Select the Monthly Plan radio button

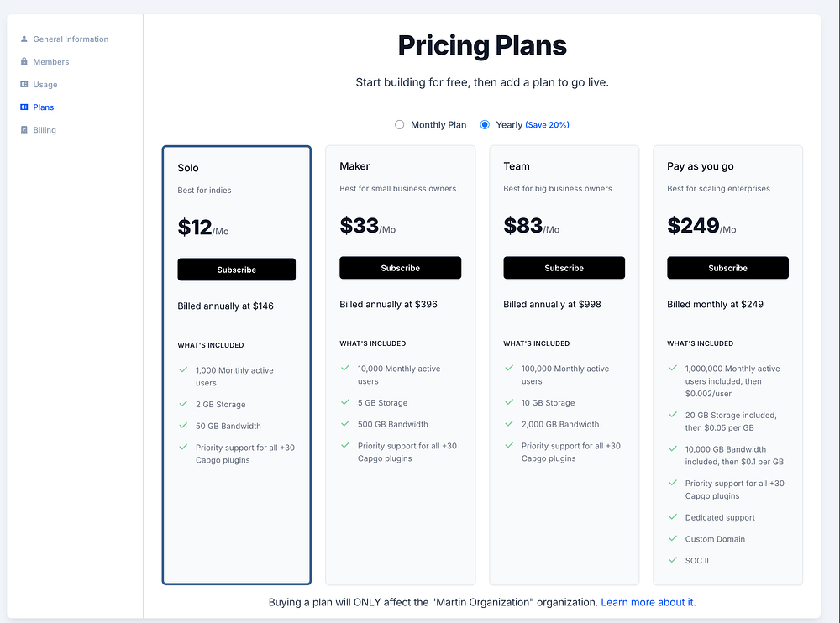(x=400, y=125)
